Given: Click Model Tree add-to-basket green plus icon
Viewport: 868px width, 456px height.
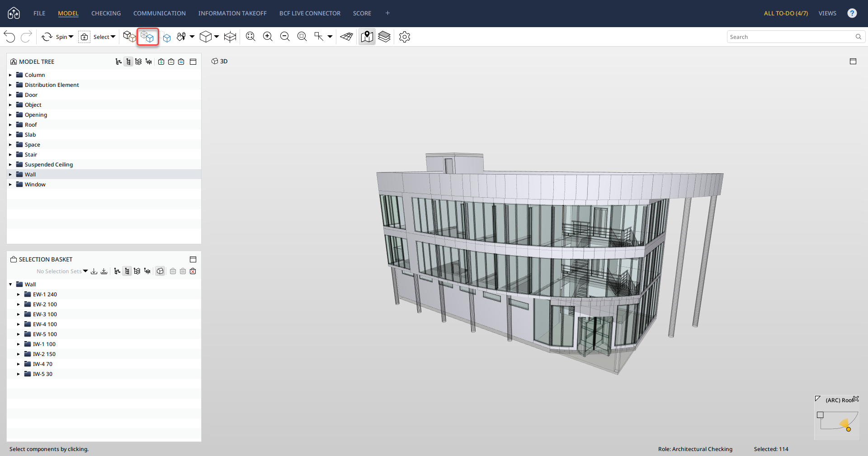Looking at the screenshot, I should pos(161,62).
